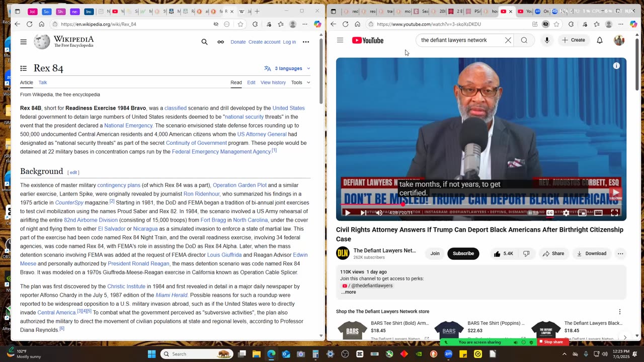Enter fullscreen on video player
Screen dimensions: 644x362
click(x=614, y=213)
